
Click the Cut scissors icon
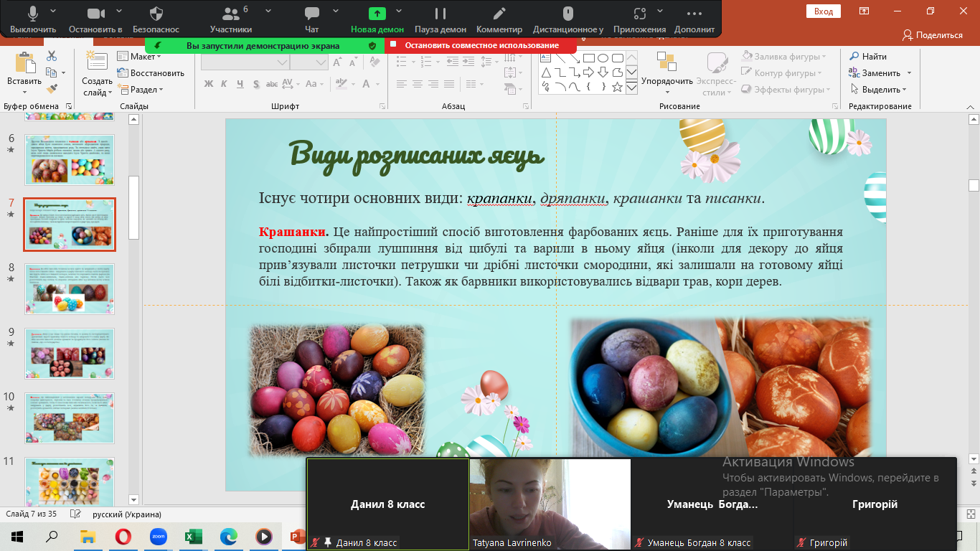click(52, 56)
